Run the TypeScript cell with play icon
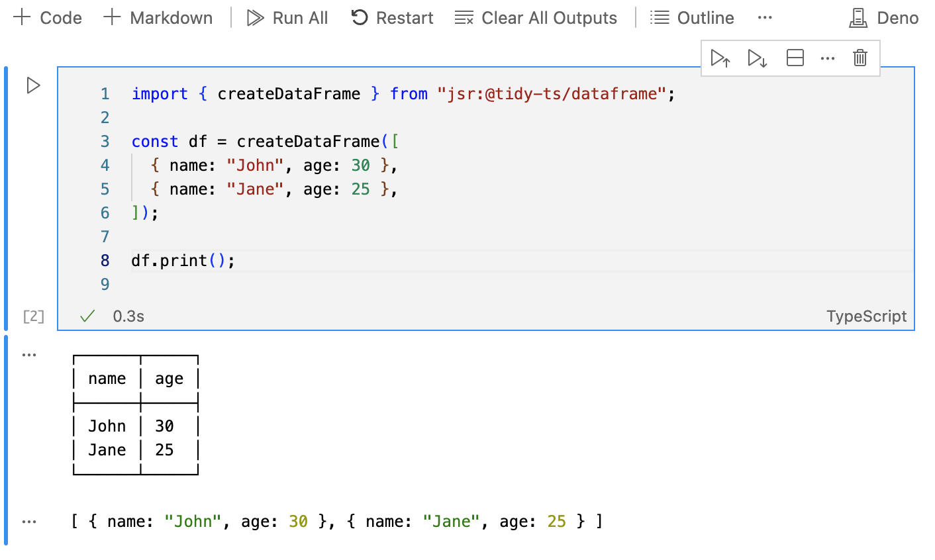The width and height of the screenshot is (935, 560). 33,85
